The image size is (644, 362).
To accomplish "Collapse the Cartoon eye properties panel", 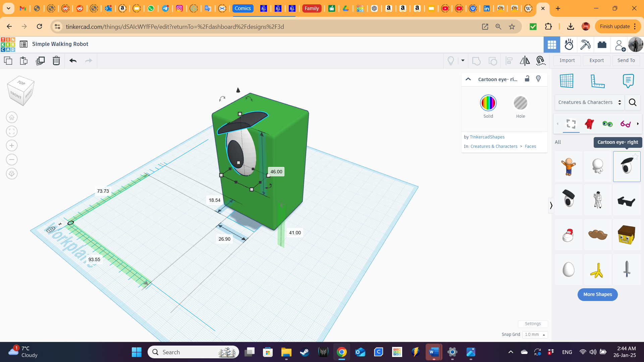I will tap(468, 79).
